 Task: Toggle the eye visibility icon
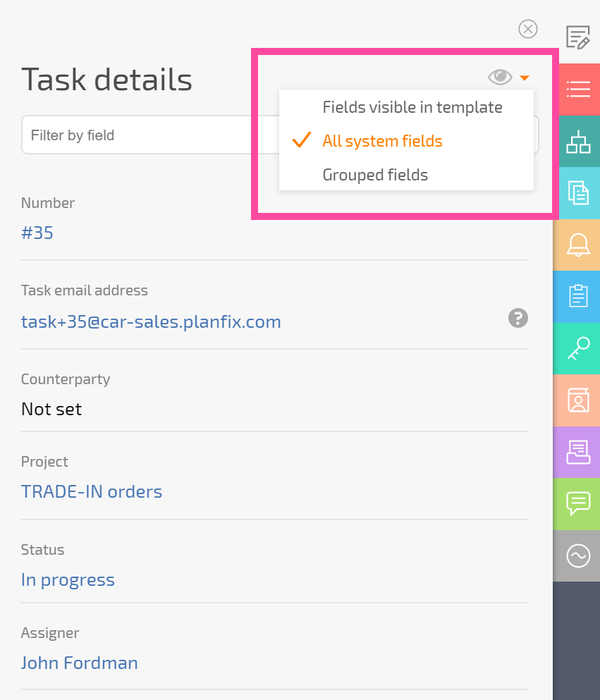click(500, 78)
